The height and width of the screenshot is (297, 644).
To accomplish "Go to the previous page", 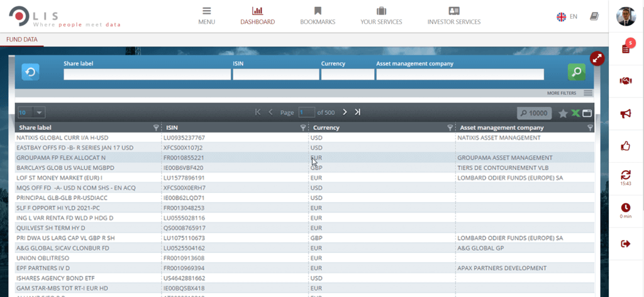I will 270,112.
